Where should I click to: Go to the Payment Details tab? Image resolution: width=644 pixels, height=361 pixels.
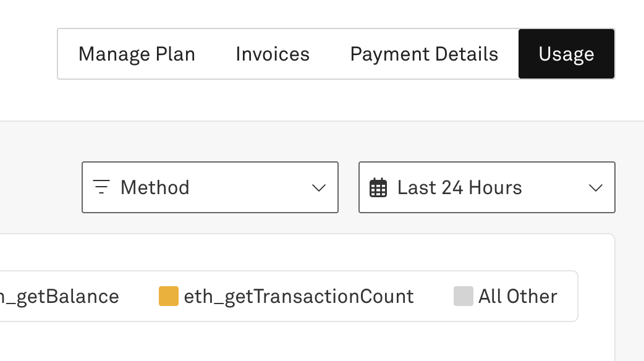(424, 54)
